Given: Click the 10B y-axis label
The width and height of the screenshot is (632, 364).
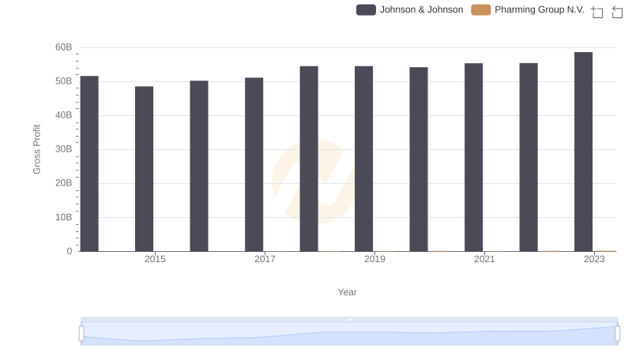Looking at the screenshot, I should [64, 217].
